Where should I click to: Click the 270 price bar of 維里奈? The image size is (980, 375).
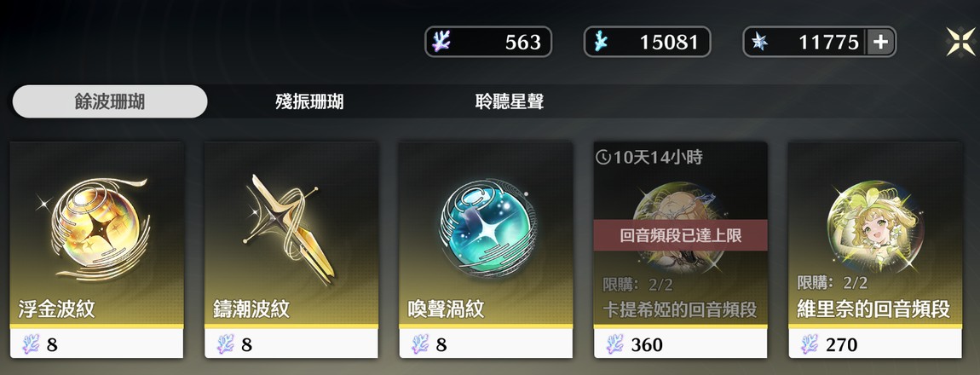pos(875,343)
